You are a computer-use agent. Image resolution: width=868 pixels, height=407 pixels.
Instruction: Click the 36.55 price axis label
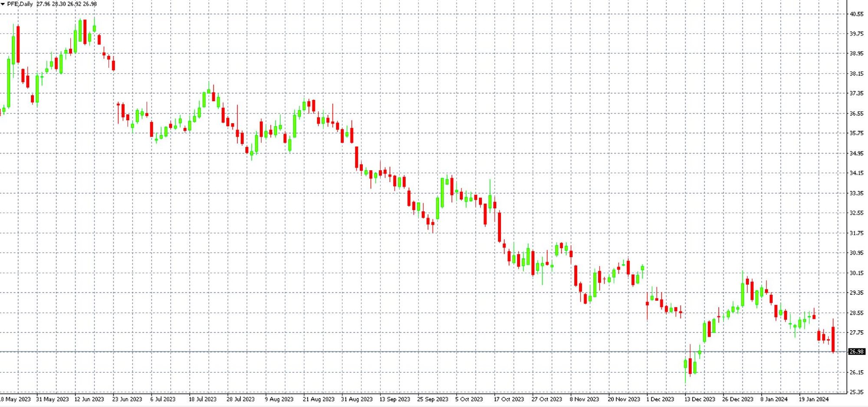pos(857,113)
